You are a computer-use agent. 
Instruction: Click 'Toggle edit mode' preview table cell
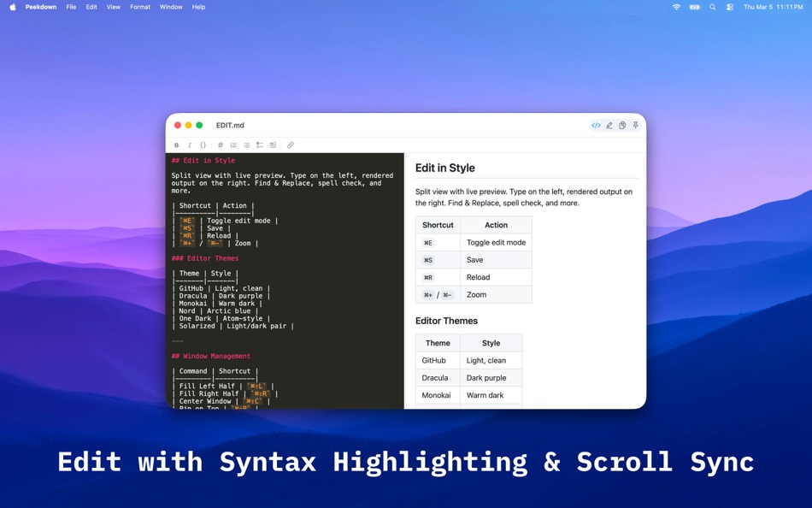tap(496, 243)
